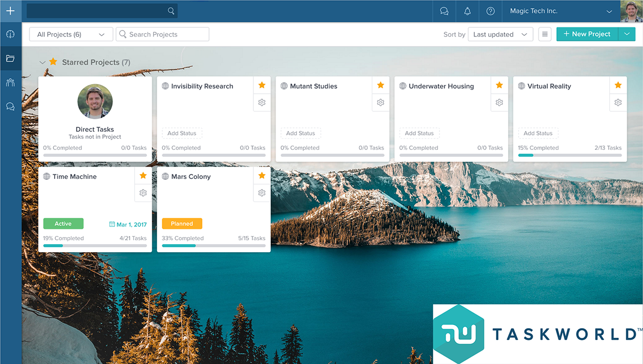Expand the New Project arrow menu
Screen dimensions: 643x364
coord(626,34)
